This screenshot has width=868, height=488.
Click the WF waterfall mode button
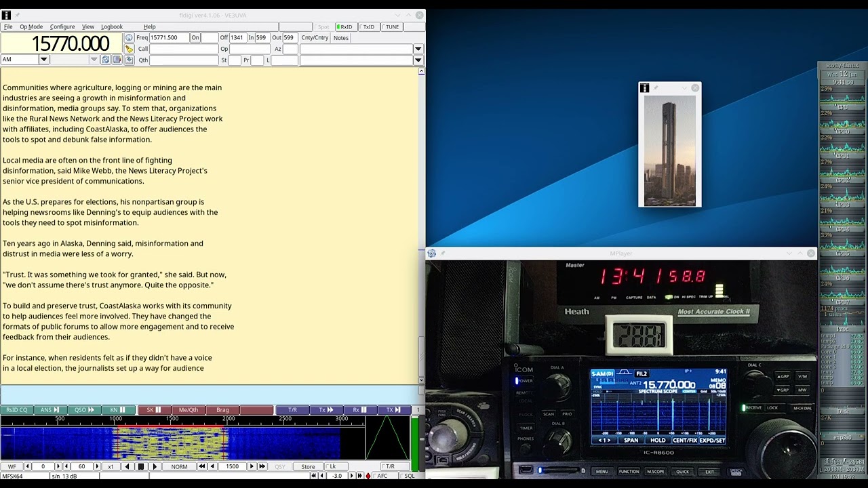12,466
